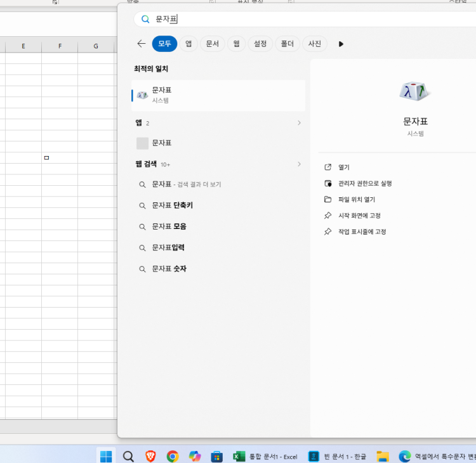Select the 모두 filter tab
476x463 pixels.
coord(164,44)
